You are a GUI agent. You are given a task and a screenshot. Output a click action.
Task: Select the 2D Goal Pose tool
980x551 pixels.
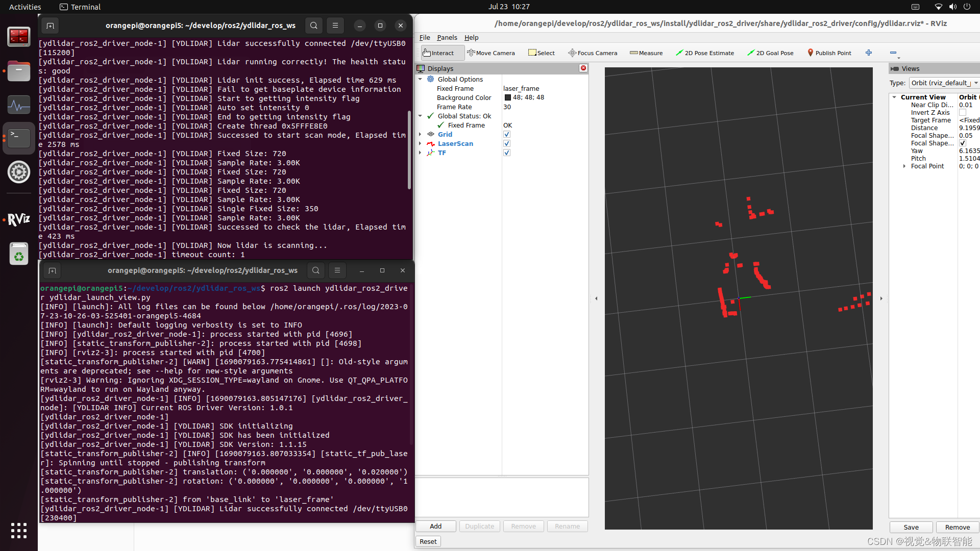(x=770, y=53)
